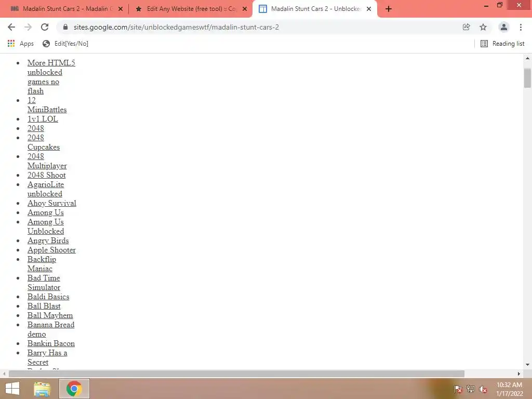This screenshot has height=399, width=532.
Task: Open the network tray icon
Action: (471, 389)
